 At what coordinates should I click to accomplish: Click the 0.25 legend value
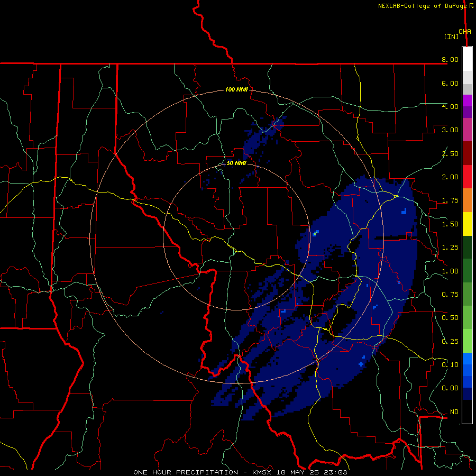(x=450, y=342)
